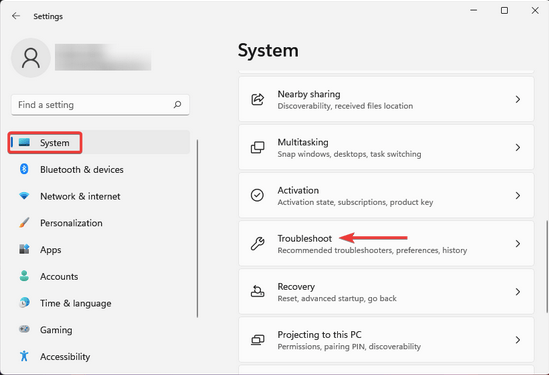Image resolution: width=549 pixels, height=375 pixels.
Task: Click the Projecting to this PC icon
Action: click(x=258, y=340)
